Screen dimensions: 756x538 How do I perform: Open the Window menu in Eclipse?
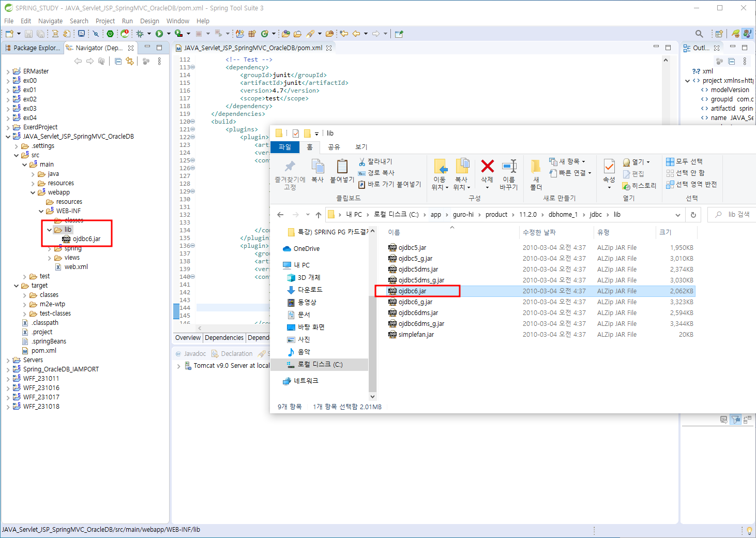177,21
